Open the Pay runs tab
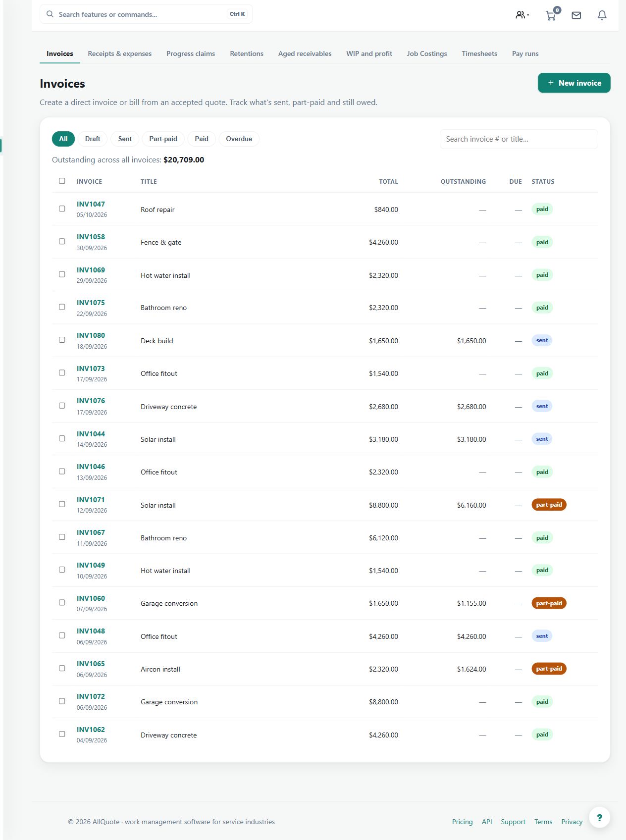Image resolution: width=626 pixels, height=840 pixels. (x=525, y=53)
